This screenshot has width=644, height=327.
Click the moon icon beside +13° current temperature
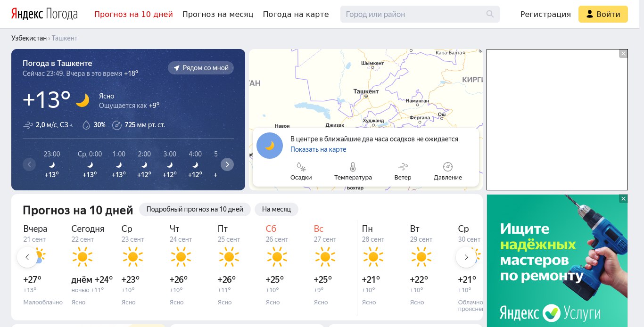tap(83, 100)
